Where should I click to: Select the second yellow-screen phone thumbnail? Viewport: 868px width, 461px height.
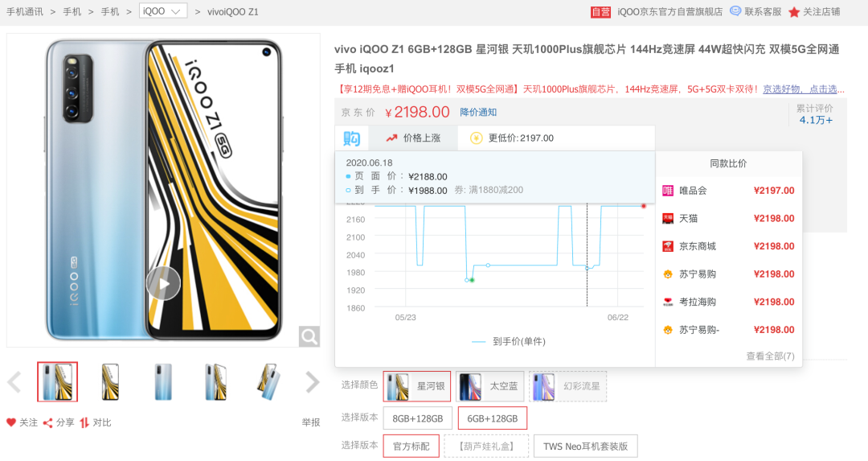pos(110,382)
